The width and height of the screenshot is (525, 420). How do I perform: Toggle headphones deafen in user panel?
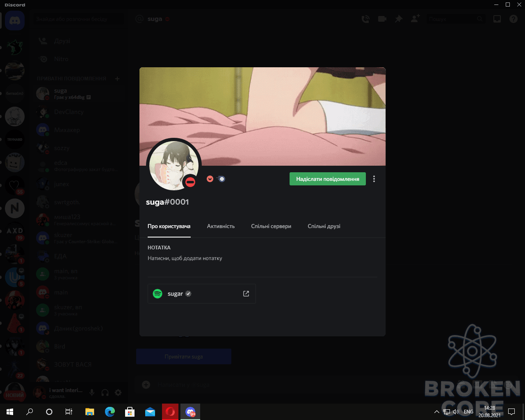click(x=105, y=393)
